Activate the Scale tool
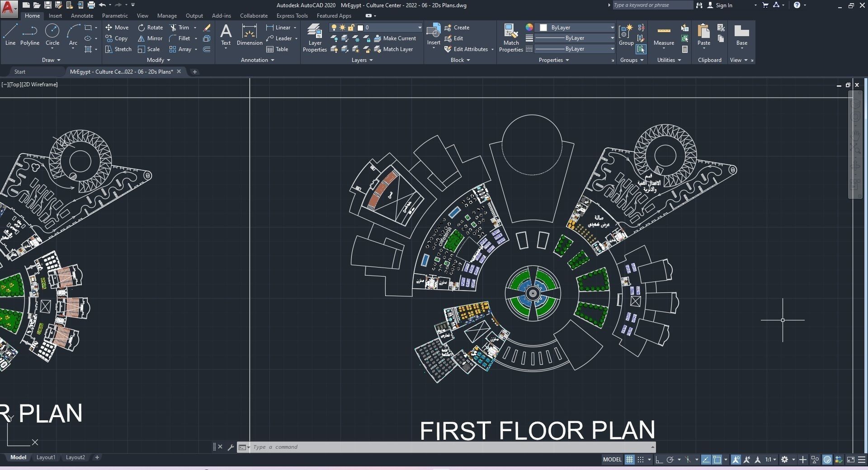868x470 pixels. click(x=149, y=49)
